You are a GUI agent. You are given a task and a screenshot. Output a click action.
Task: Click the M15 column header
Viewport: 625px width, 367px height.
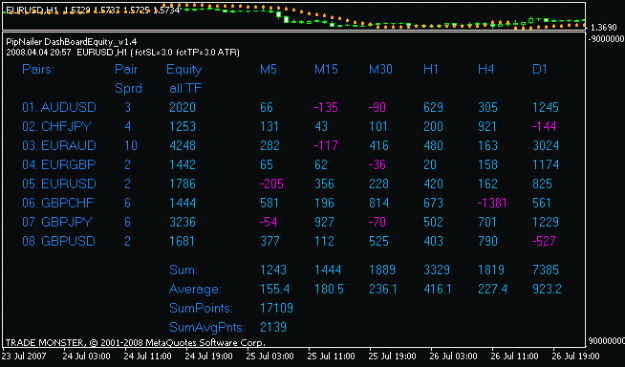(326, 69)
